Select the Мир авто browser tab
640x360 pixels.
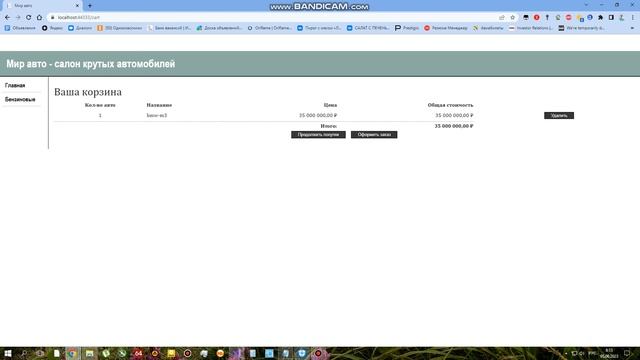click(x=41, y=6)
